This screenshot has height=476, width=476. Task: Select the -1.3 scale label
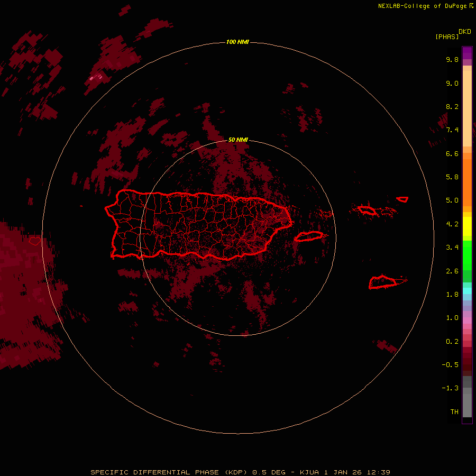click(450, 388)
